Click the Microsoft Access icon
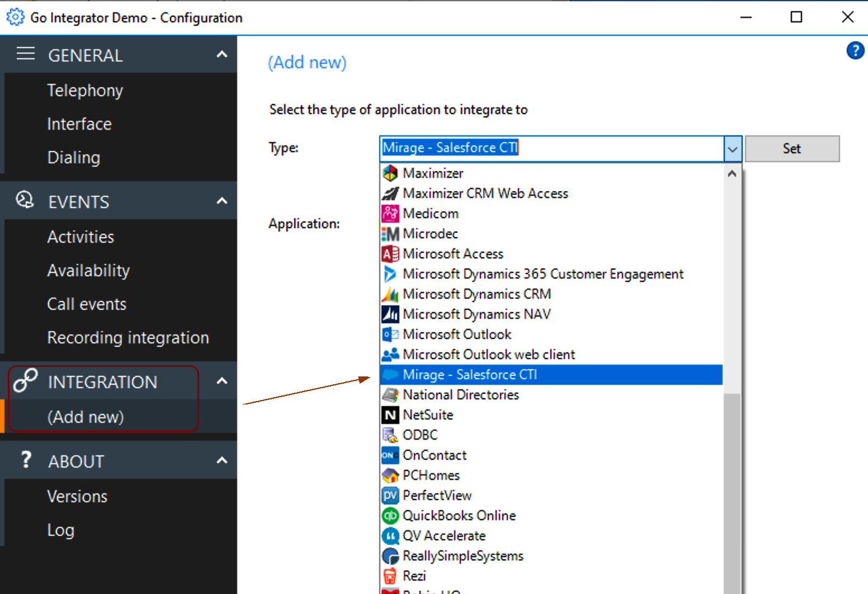The width and height of the screenshot is (868, 594). (x=390, y=254)
